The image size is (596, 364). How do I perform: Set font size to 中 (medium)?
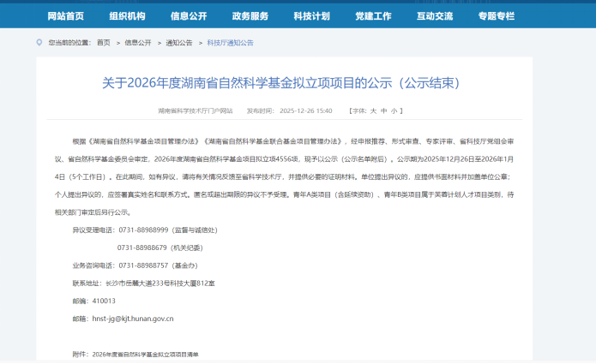[x=383, y=110]
